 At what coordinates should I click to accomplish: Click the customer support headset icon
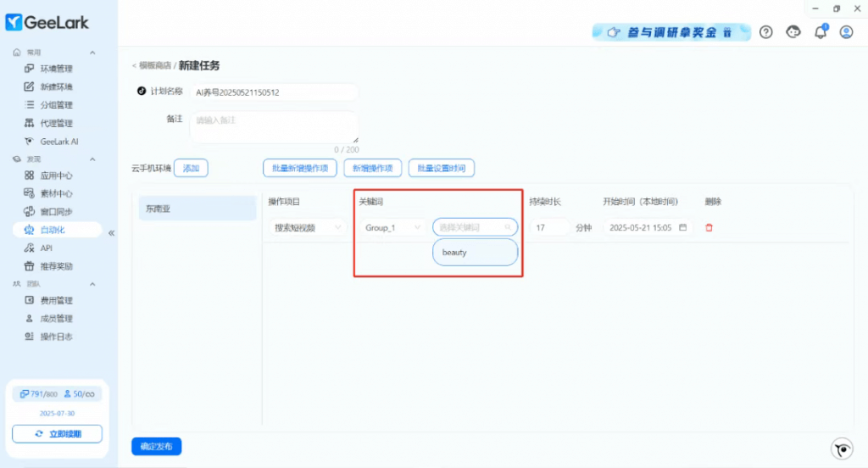[x=793, y=32]
